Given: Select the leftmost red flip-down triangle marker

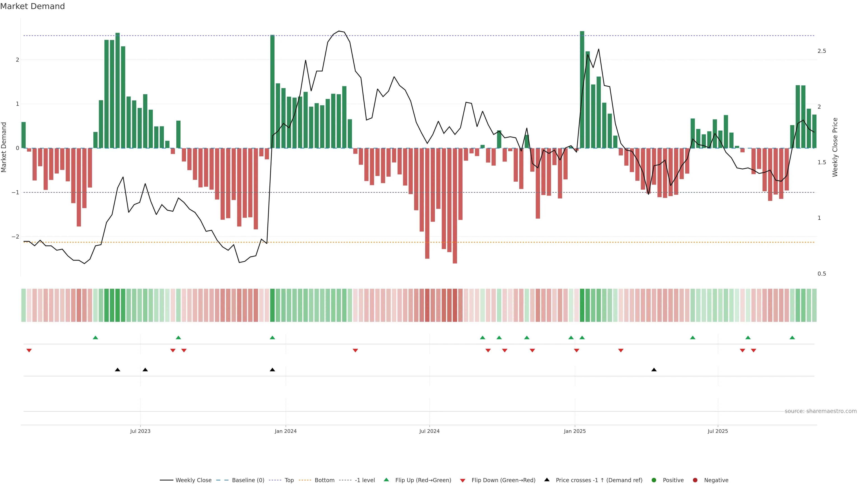Looking at the screenshot, I should point(29,351).
